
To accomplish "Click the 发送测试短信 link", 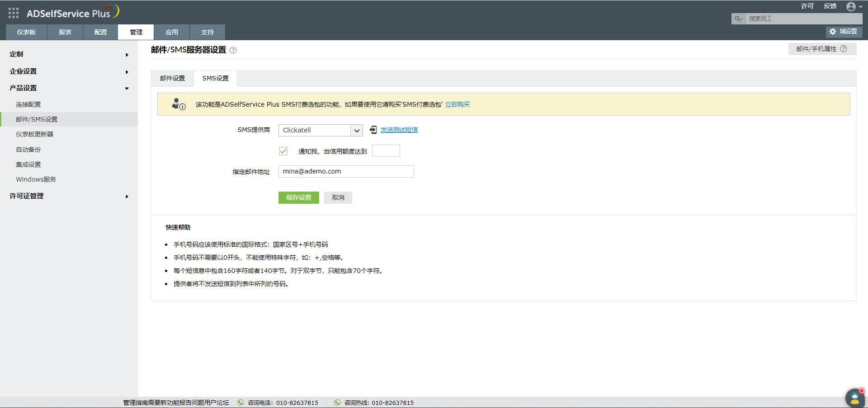I will point(399,130).
